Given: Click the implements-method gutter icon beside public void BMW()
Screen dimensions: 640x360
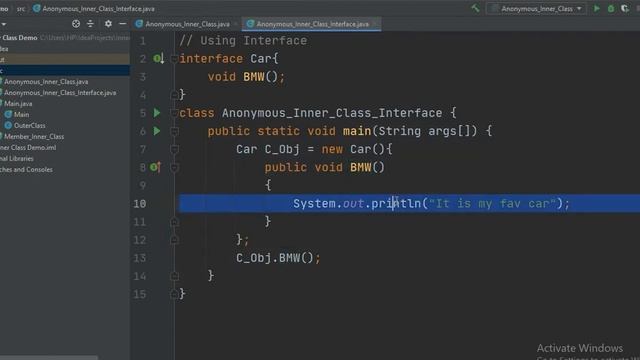Looking at the screenshot, I should click(x=156, y=167).
